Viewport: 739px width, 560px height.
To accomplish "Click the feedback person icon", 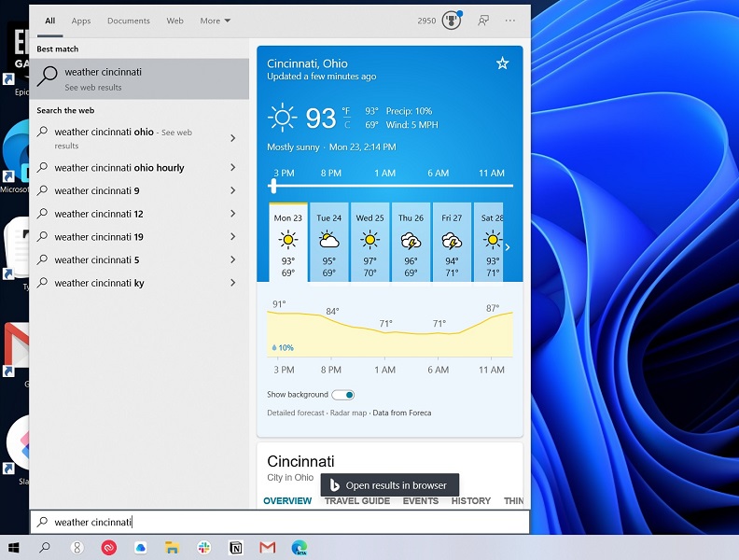I will 483,21.
